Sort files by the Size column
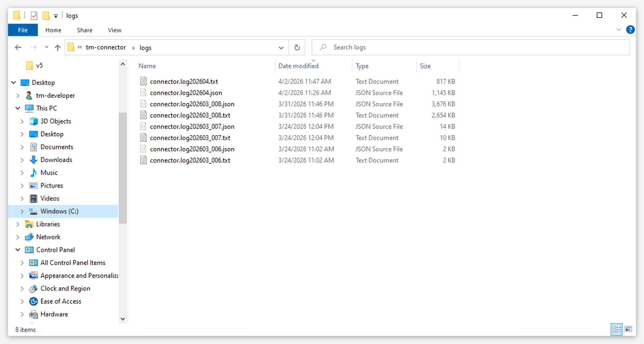This screenshot has height=344, width=644. 426,66
